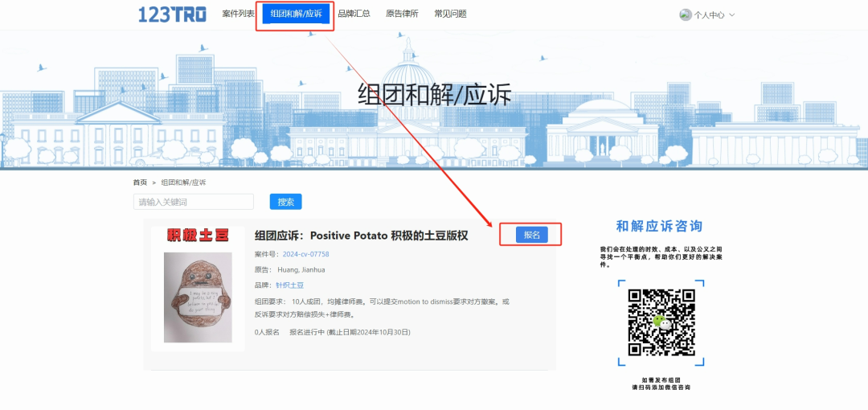Focus the 请输入关键词 search field
This screenshot has width=868, height=410.
194,202
